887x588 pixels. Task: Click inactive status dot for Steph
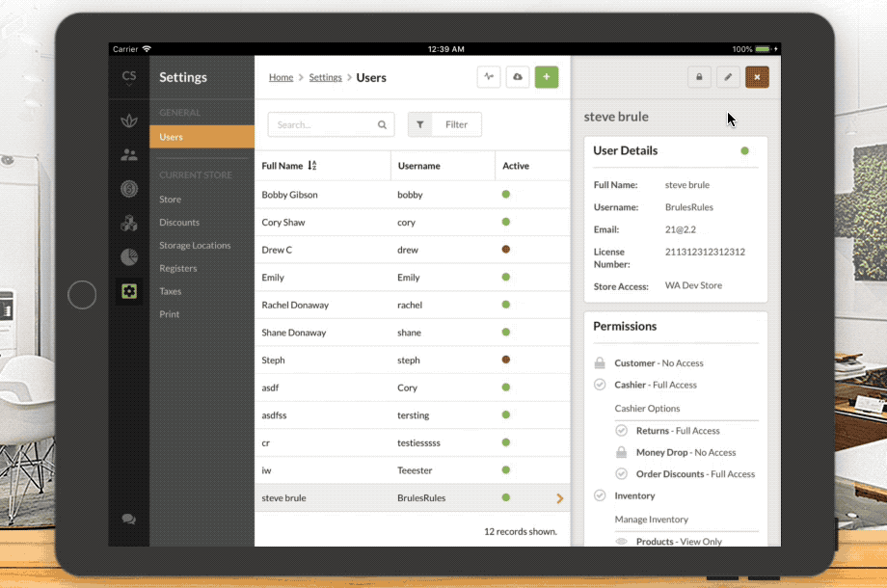click(506, 359)
